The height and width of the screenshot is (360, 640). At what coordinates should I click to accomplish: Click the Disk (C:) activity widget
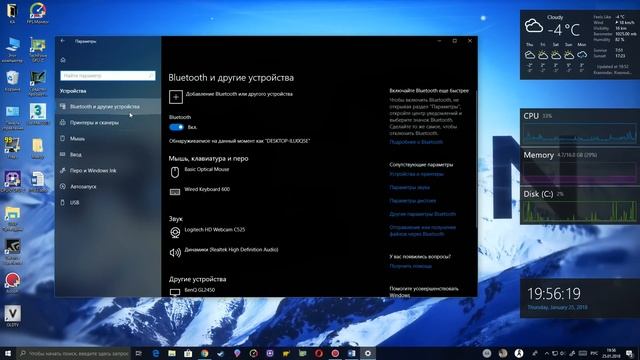(580, 206)
